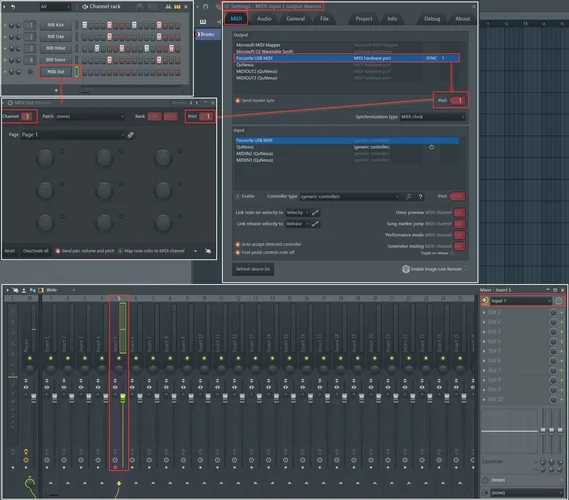569x500 pixels.
Task: Click the Image-Line Remote logo icon
Action: [x=406, y=269]
